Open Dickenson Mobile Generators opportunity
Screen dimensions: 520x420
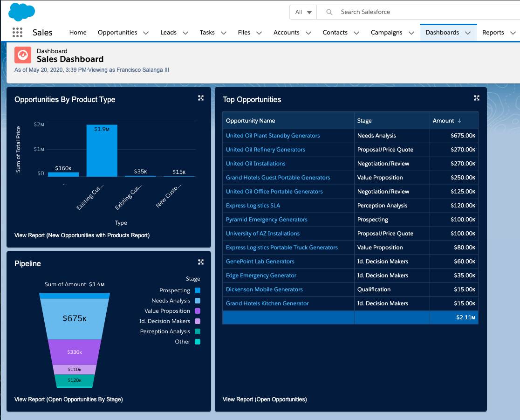tap(264, 289)
